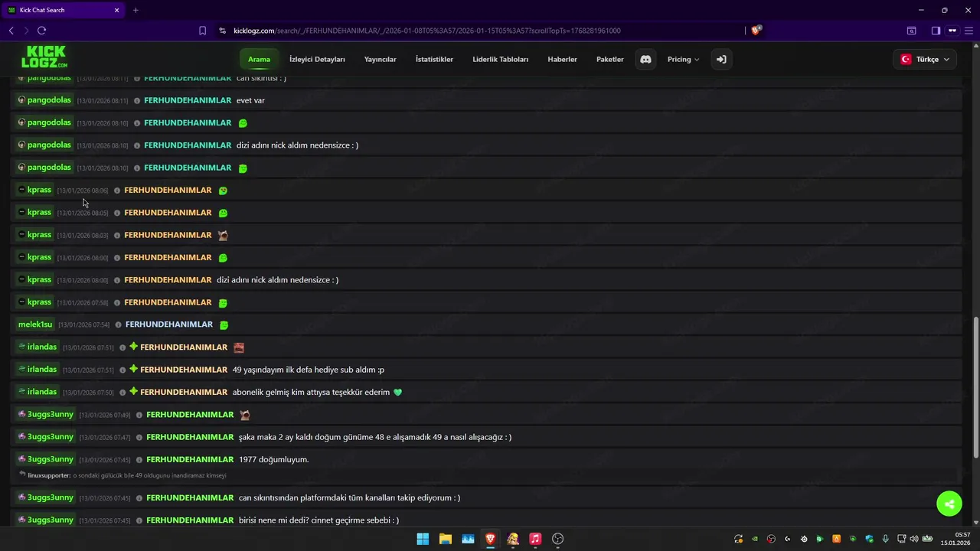Open the Windows Start menu
Screen dimensions: 980x551
423,539
